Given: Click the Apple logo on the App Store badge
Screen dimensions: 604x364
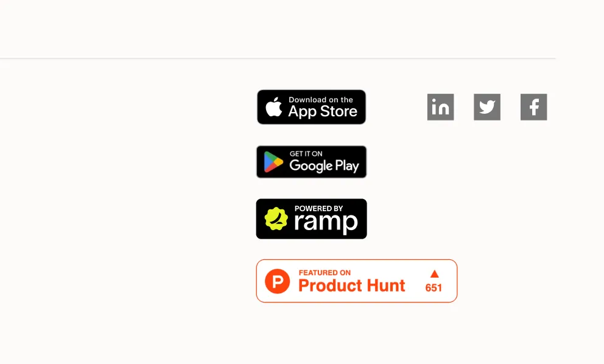Looking at the screenshot, I should coord(274,107).
